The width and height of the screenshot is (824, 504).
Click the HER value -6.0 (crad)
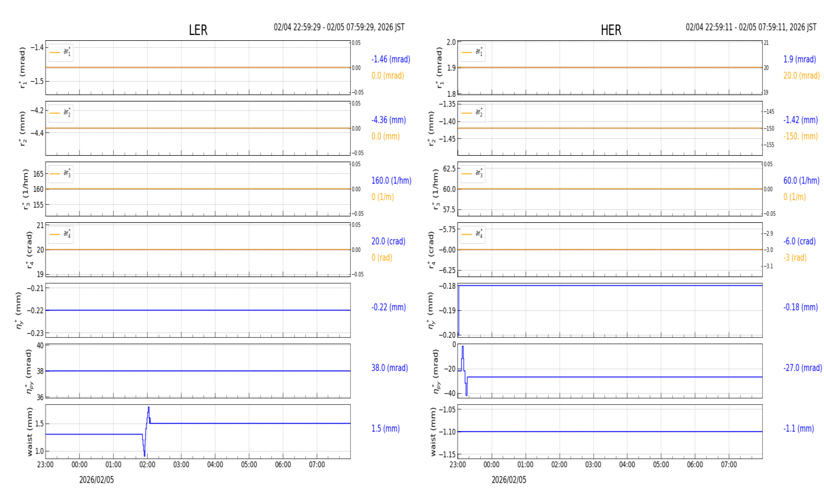799,241
